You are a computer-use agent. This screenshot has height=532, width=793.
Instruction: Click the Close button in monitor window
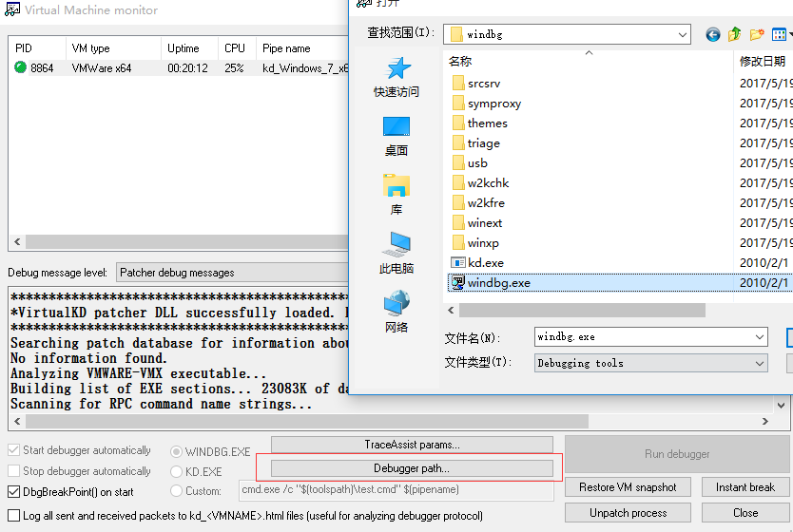(745, 513)
